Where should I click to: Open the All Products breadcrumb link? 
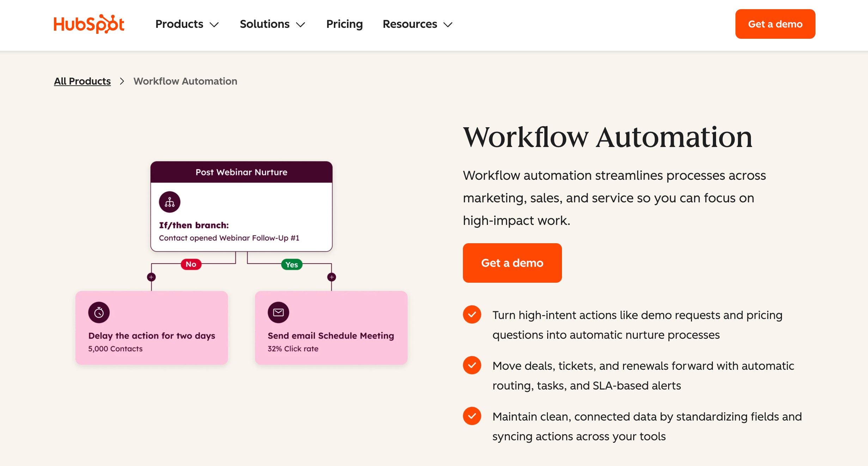[82, 81]
